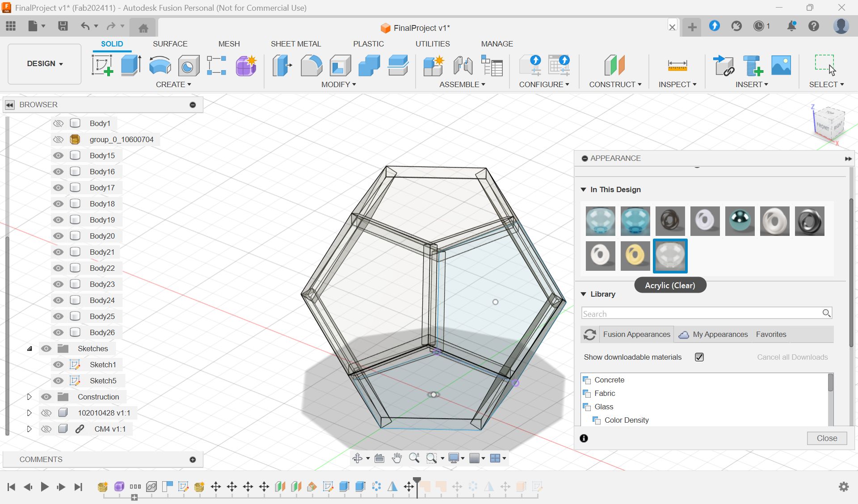Uncheck Show downloadable materials checkbox
The height and width of the screenshot is (504, 858).
[x=699, y=357]
